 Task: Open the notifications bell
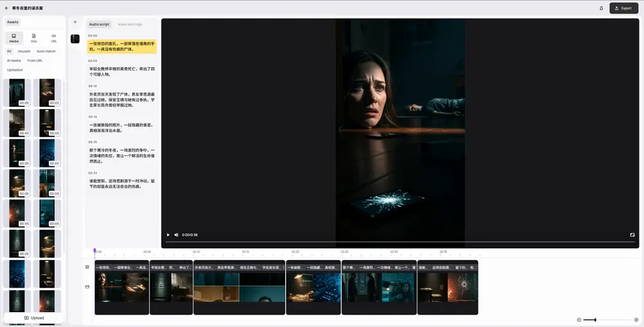pyautogui.click(x=601, y=8)
